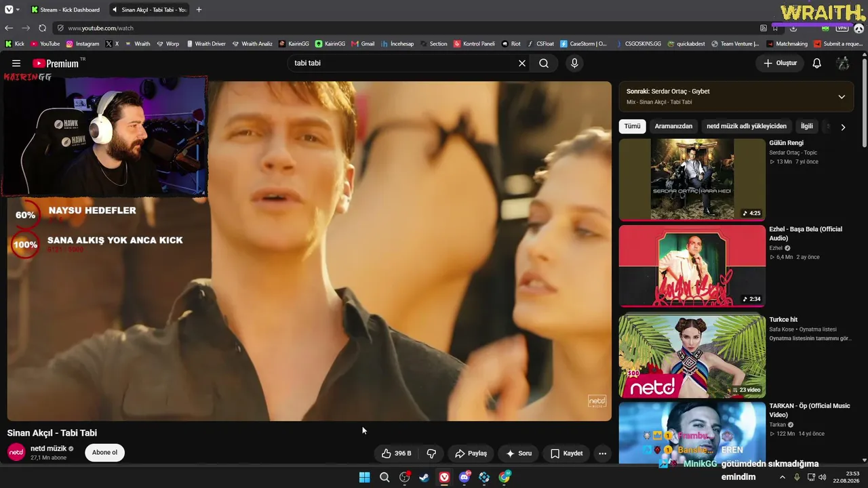Click the Oluştur create button
Viewport: 868px width, 488px height.
click(780, 63)
